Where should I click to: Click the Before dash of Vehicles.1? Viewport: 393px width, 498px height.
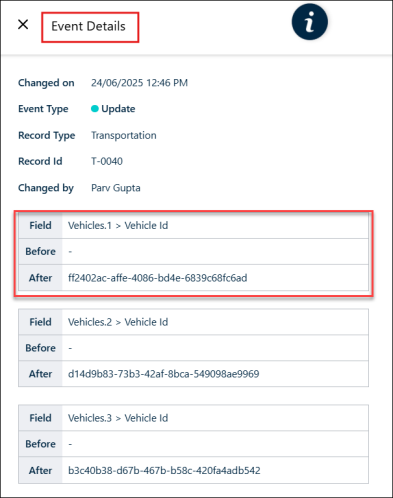[x=70, y=252]
